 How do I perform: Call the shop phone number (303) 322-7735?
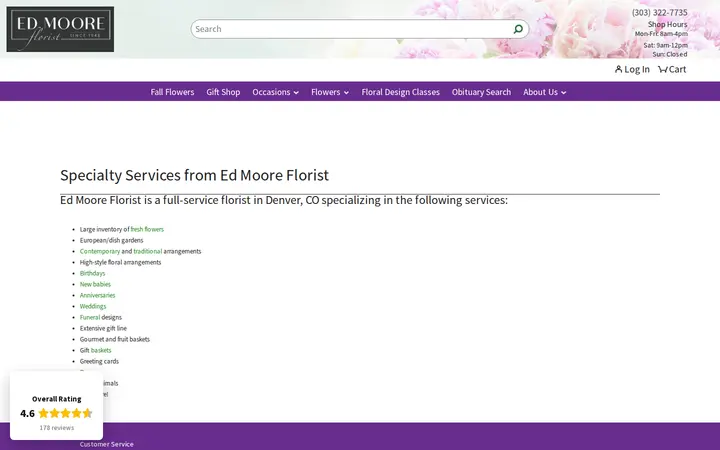pyautogui.click(x=659, y=12)
